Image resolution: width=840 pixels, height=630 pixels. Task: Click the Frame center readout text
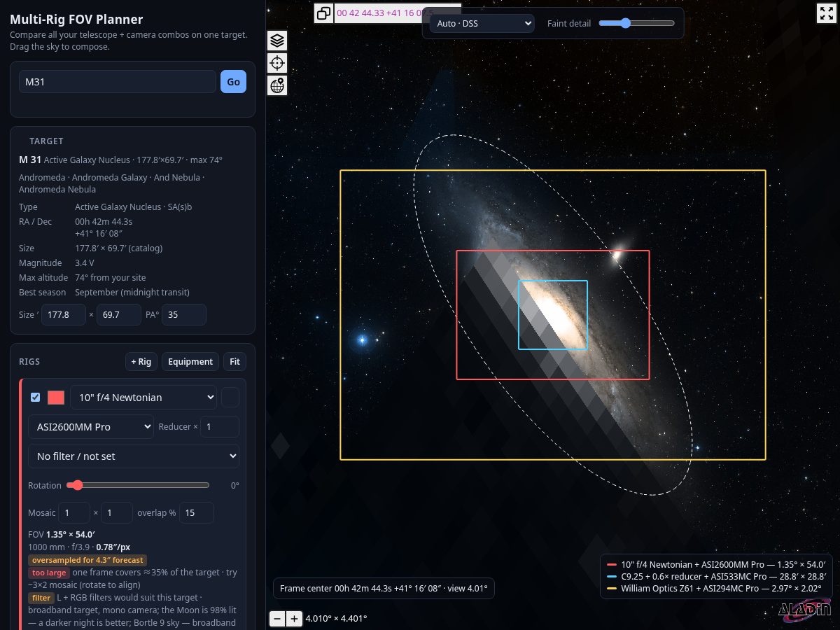click(384, 589)
